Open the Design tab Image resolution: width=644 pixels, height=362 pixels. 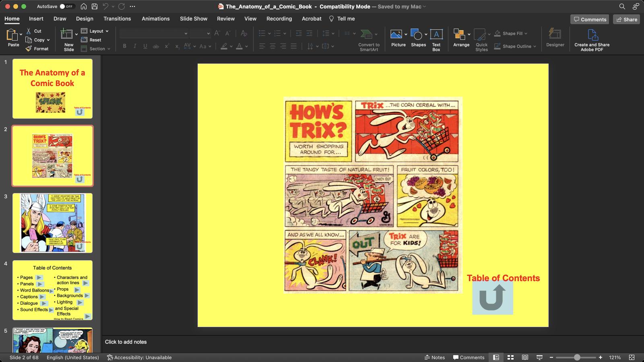85,19
